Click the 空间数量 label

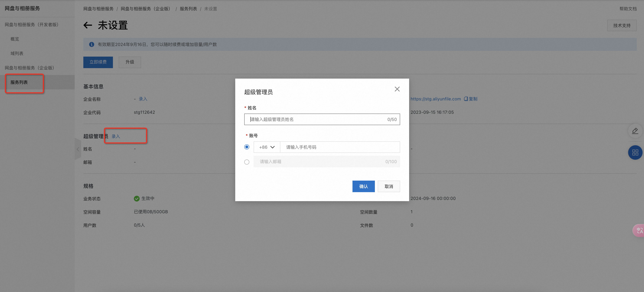369,212
